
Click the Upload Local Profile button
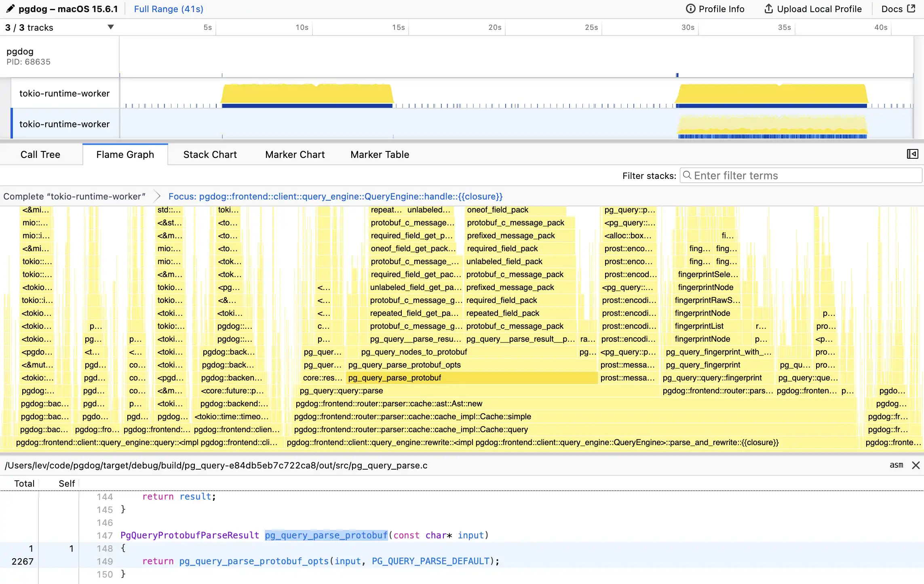tap(813, 9)
